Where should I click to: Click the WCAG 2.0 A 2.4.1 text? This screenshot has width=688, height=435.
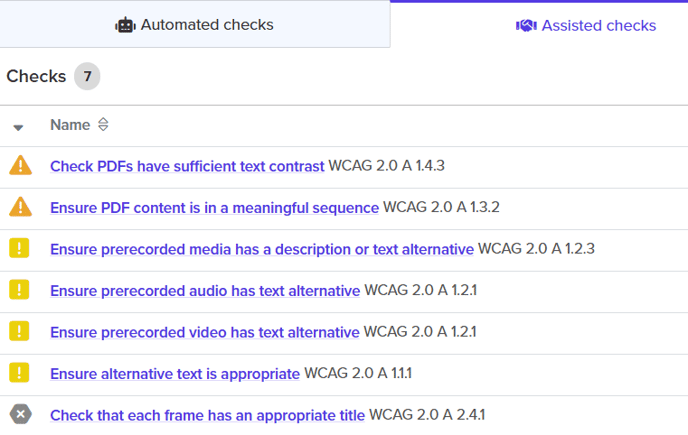[x=427, y=414]
